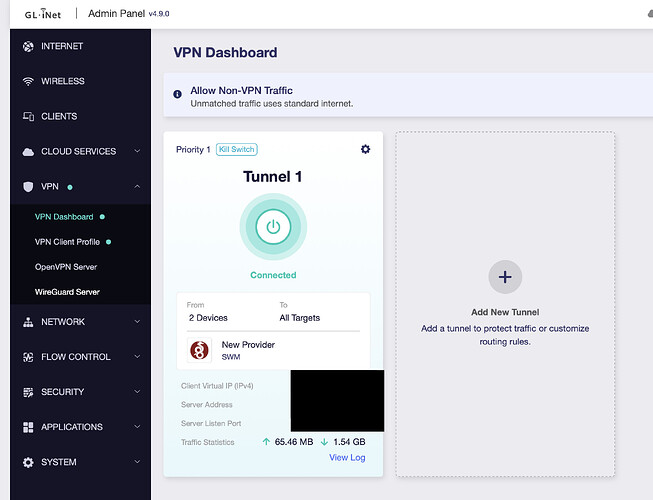The image size is (653, 500).
Task: Open VPN Client Profile page
Action: point(67,242)
